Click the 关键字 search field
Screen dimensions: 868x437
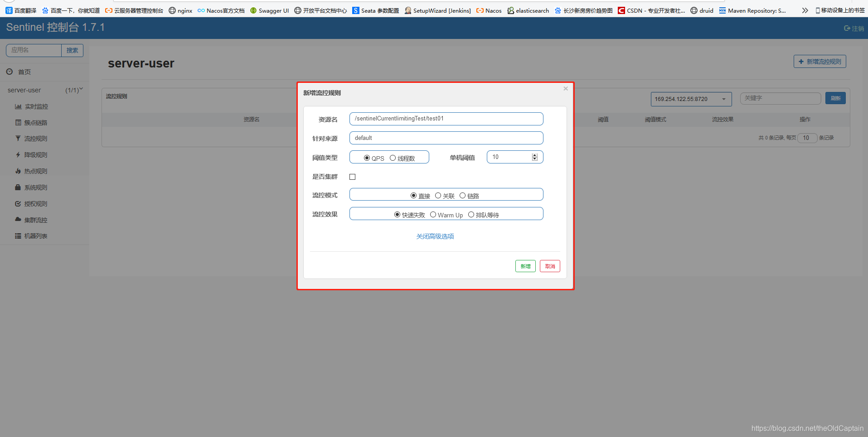tap(781, 98)
